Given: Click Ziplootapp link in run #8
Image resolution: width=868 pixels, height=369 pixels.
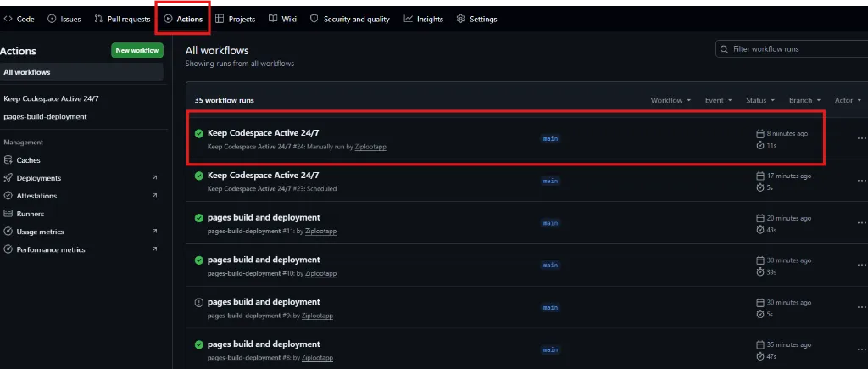Looking at the screenshot, I should tap(317, 358).
